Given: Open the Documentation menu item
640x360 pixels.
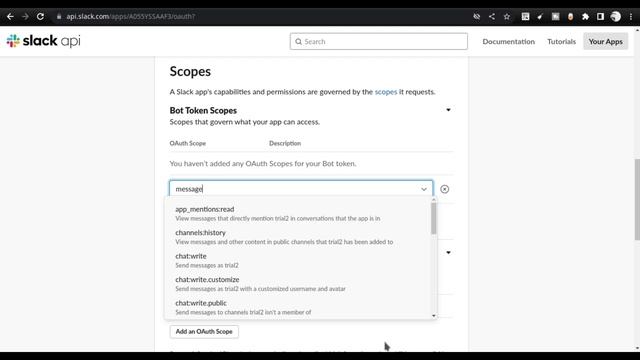Looking at the screenshot, I should pos(508,41).
